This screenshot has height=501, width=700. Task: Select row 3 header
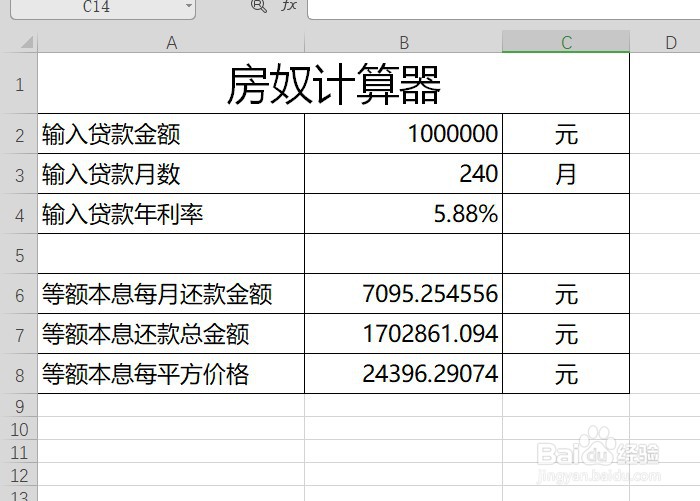click(x=19, y=174)
